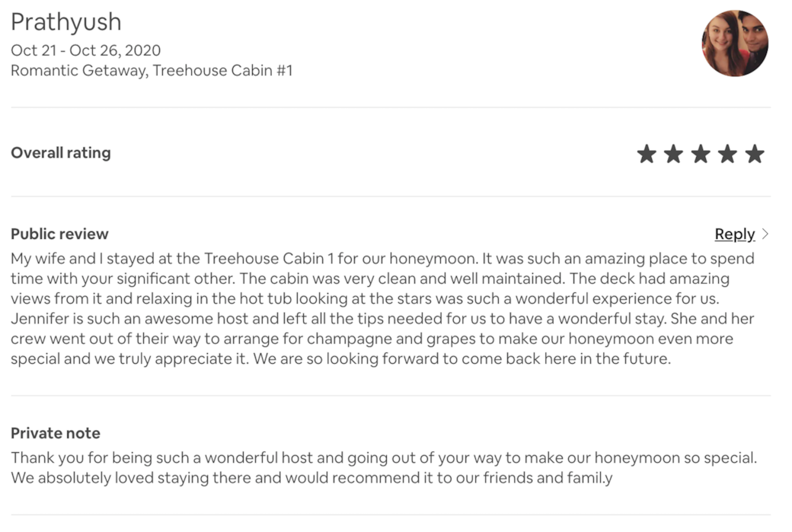This screenshot has width=792, height=532.
Task: Click the Public review heading
Action: (x=59, y=234)
